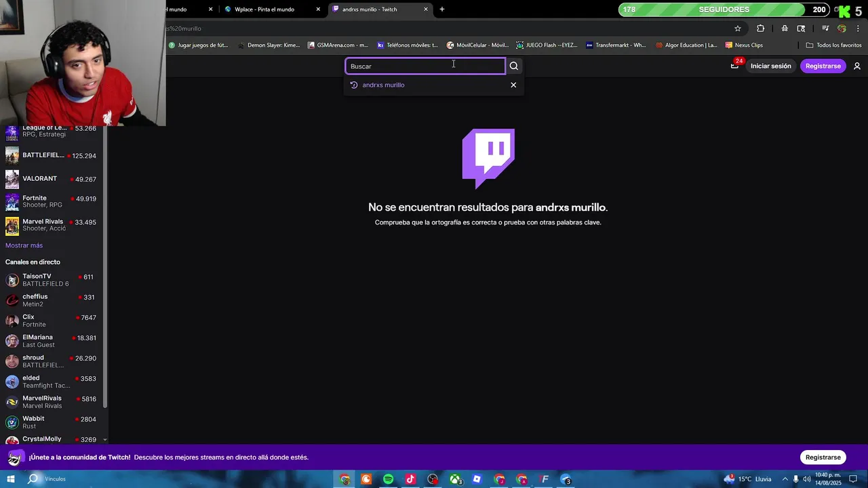This screenshot has width=868, height=488.
Task: Click the sidebar vertical scrollbar
Action: tap(104, 267)
